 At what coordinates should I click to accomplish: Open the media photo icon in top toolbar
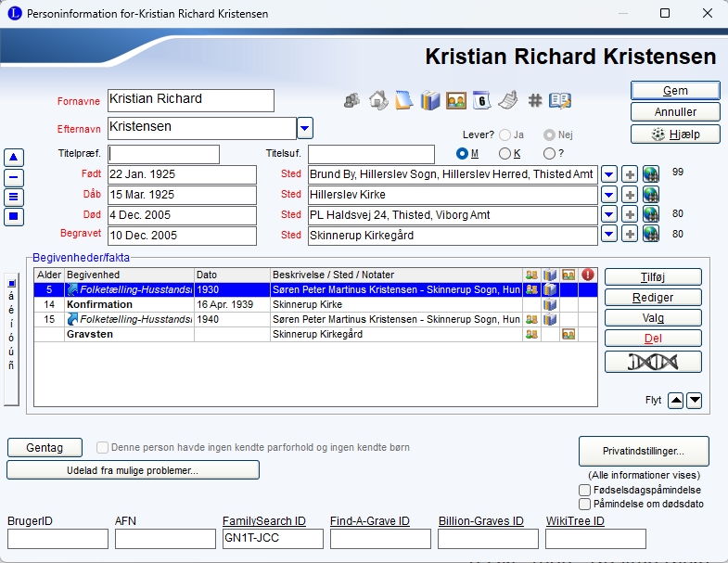(455, 100)
